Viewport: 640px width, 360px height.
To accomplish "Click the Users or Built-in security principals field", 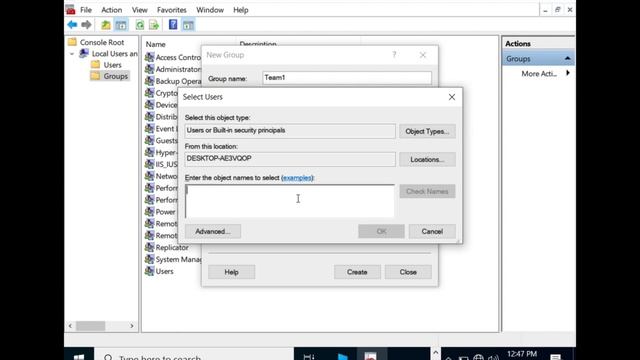I will coord(290,131).
